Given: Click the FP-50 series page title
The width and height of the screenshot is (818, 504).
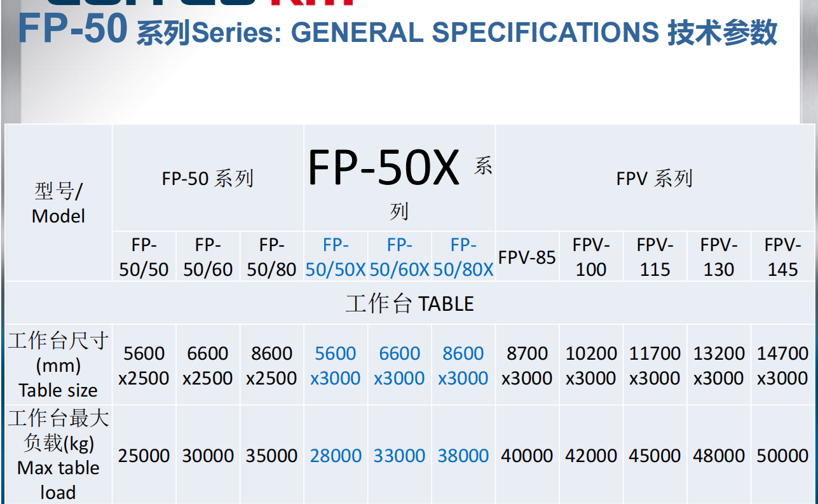Looking at the screenshot, I should point(397,32).
